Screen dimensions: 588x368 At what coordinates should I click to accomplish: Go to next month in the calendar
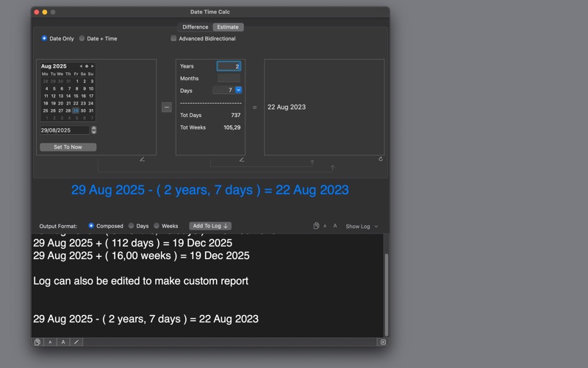click(93, 66)
